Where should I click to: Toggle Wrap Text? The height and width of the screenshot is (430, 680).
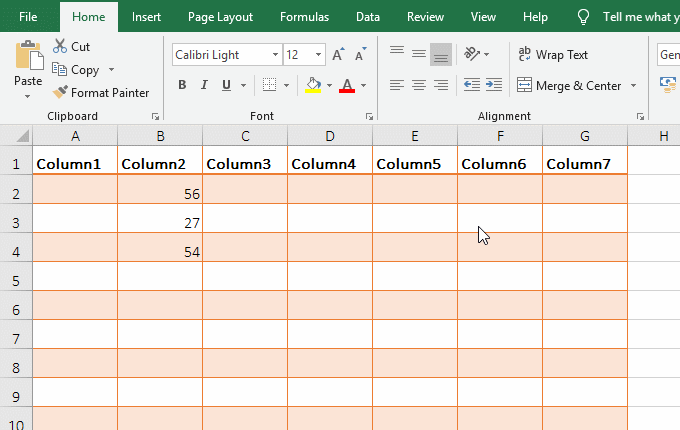[x=551, y=55]
